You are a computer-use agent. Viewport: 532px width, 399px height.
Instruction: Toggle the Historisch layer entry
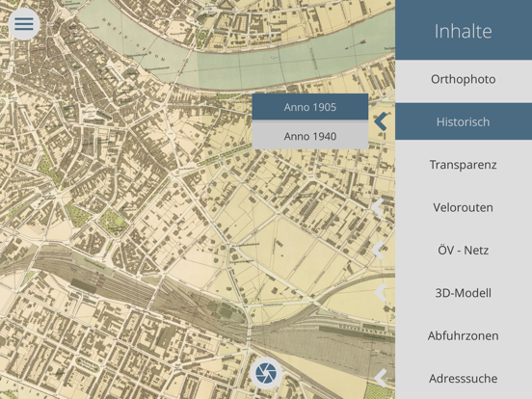[464, 121]
